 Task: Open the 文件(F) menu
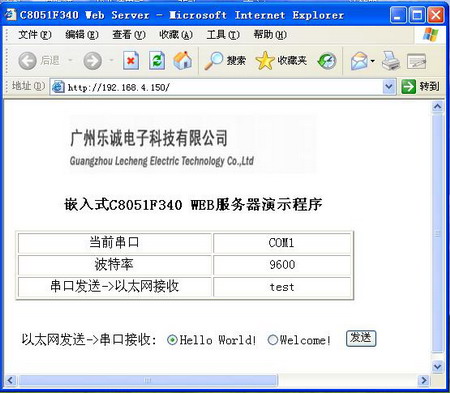click(x=35, y=35)
